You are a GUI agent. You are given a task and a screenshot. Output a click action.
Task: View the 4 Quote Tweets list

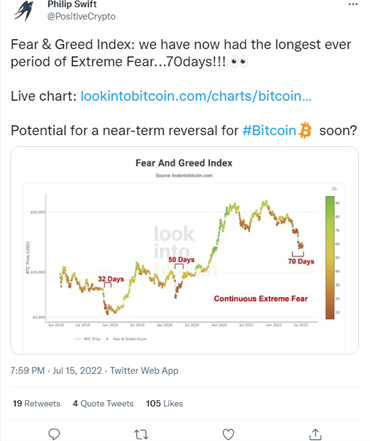pyautogui.click(x=103, y=404)
